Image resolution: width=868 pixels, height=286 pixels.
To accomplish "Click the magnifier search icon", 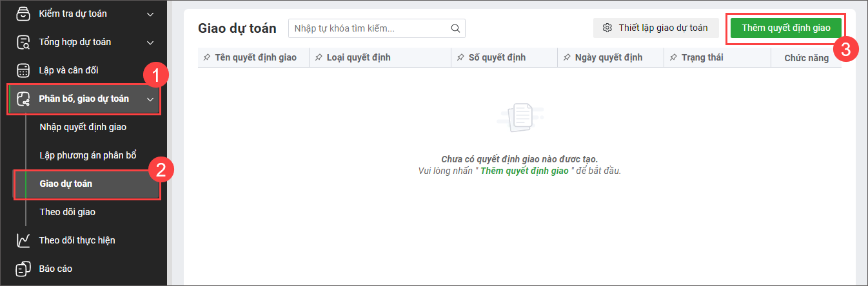I will [x=455, y=28].
